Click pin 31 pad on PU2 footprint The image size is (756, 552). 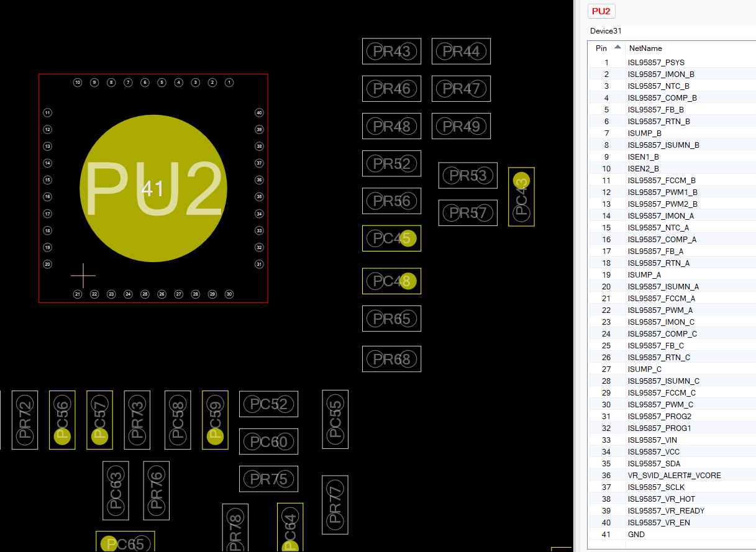pyautogui.click(x=259, y=264)
